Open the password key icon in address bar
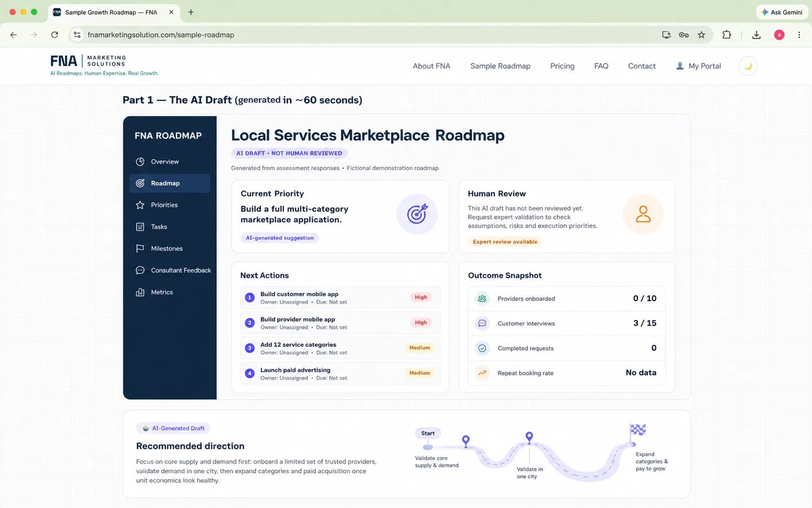This screenshot has width=812, height=508. (684, 35)
